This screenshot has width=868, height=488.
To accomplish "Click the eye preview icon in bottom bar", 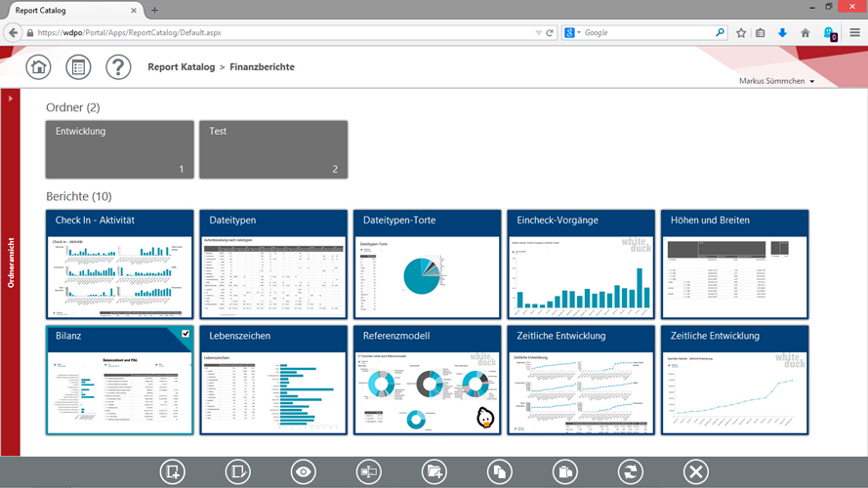I will tap(304, 471).
